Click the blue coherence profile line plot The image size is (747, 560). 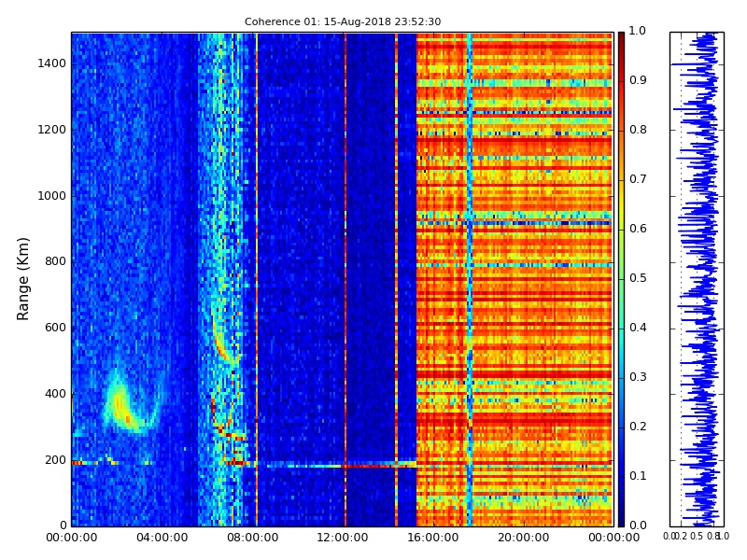697,279
